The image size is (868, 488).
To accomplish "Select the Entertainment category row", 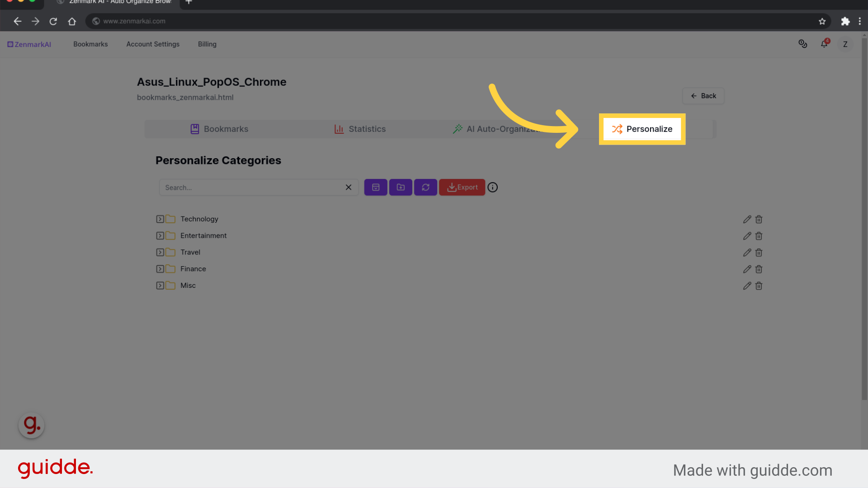I will point(459,236).
